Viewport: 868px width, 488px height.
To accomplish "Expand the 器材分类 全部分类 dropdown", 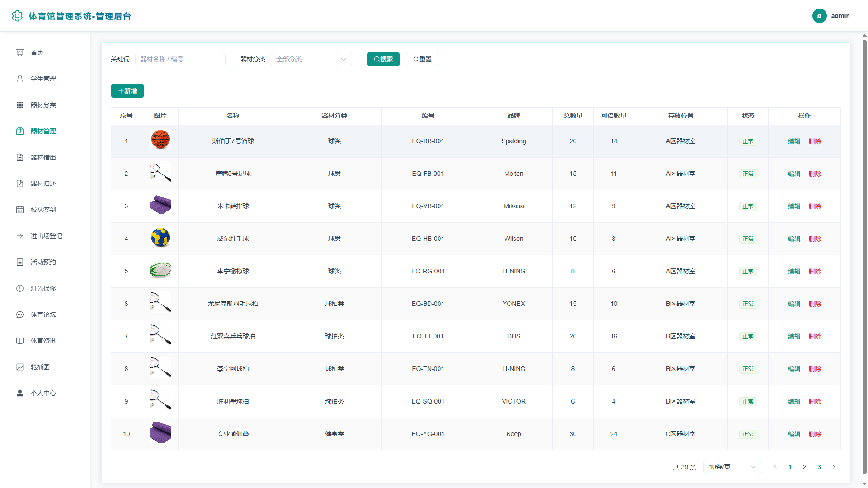I will point(311,59).
